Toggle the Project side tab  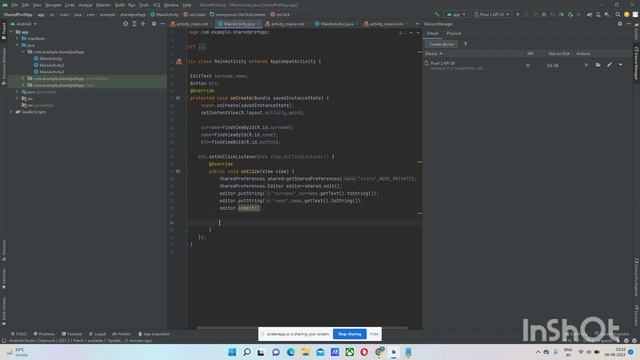(x=4, y=31)
